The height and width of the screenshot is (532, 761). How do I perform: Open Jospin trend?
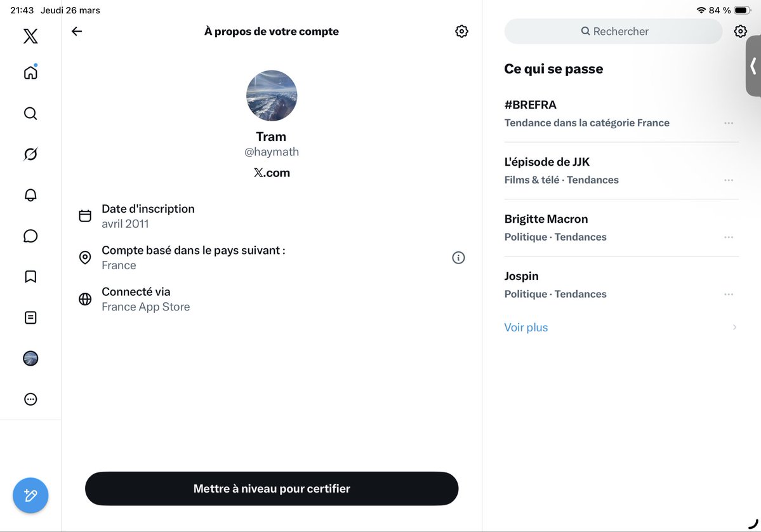(622, 284)
